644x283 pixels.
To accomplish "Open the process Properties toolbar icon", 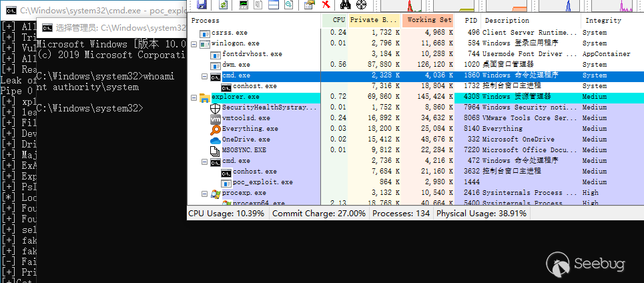I will tap(309, 5).
